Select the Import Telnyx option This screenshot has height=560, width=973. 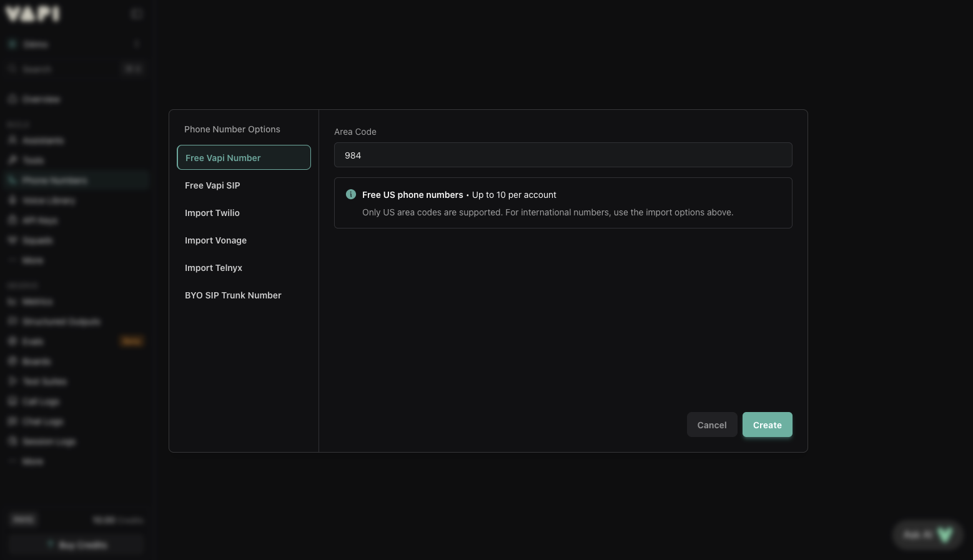coord(244,267)
